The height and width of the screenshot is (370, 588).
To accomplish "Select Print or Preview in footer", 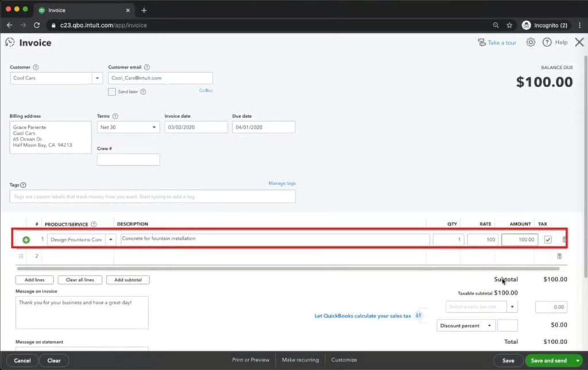I will [x=250, y=360].
